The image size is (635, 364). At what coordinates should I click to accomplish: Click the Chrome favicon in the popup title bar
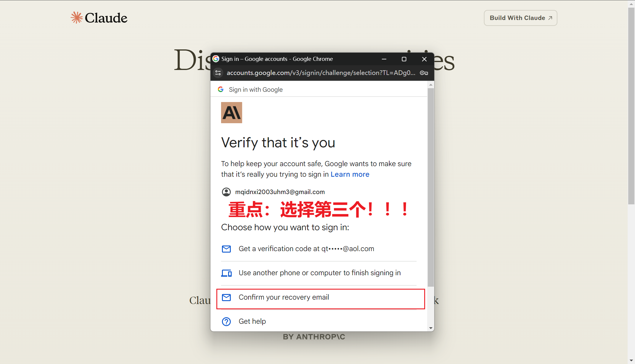pyautogui.click(x=216, y=59)
